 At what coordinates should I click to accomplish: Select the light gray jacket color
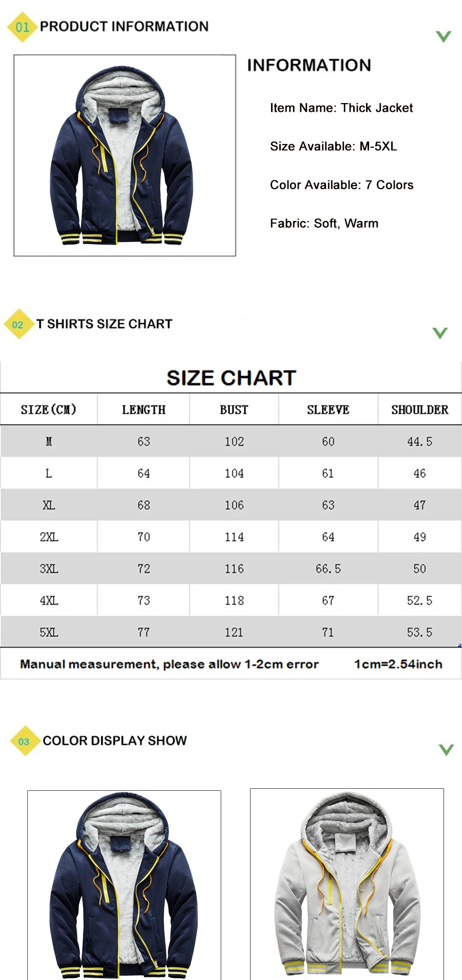(x=347, y=884)
